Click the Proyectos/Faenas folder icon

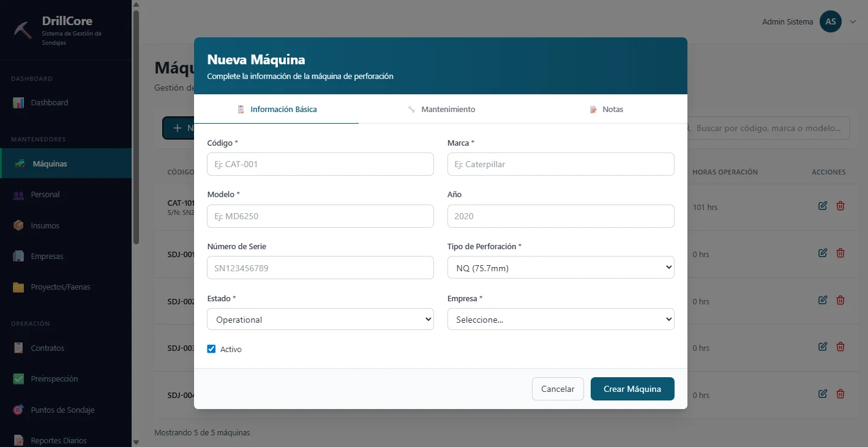coord(19,287)
